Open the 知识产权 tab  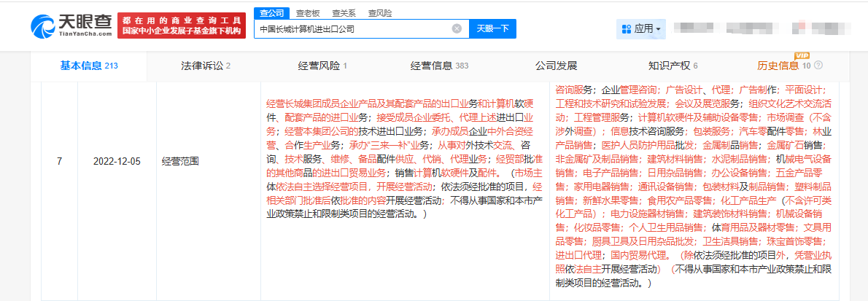[x=673, y=66]
